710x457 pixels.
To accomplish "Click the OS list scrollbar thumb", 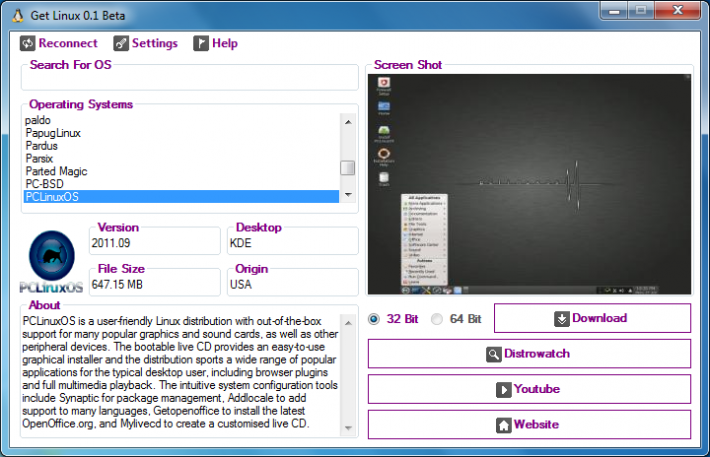I will pyautogui.click(x=347, y=168).
